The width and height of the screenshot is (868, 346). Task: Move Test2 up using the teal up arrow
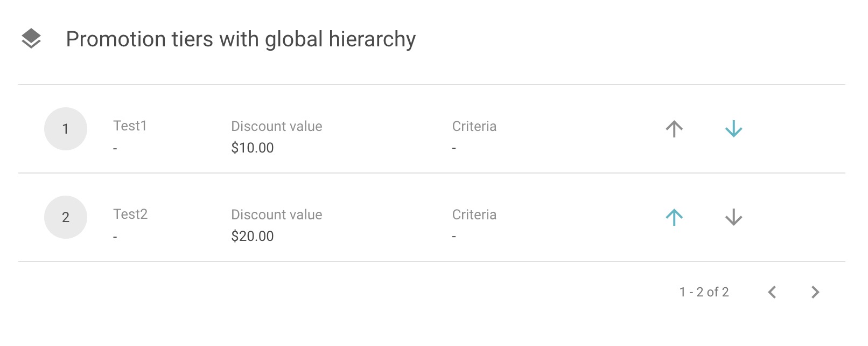[674, 217]
